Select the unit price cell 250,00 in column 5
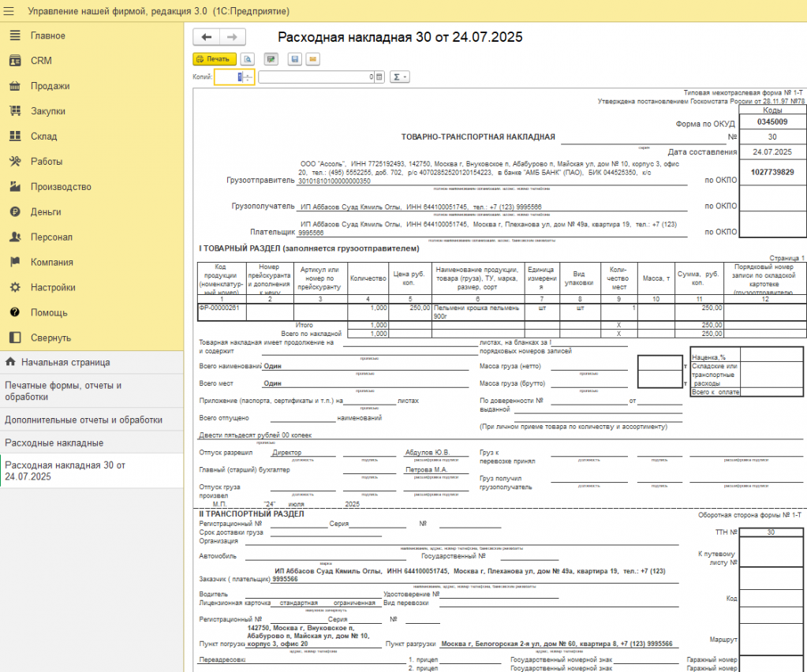Screen dimensions: 807x672 tap(410, 312)
